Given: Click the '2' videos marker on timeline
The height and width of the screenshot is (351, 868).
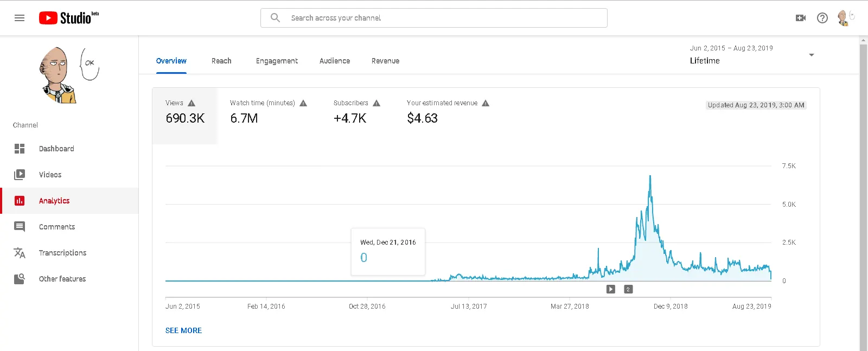Looking at the screenshot, I should pos(628,289).
